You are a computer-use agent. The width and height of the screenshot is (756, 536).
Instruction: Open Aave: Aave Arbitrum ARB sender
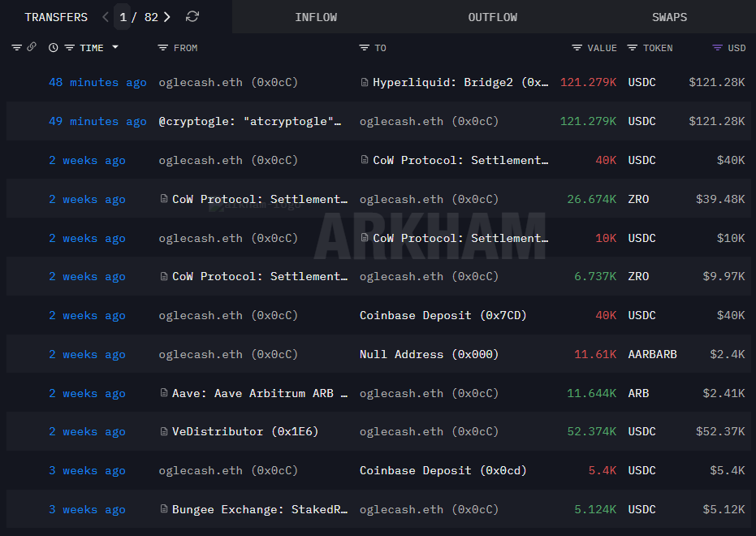(259, 393)
